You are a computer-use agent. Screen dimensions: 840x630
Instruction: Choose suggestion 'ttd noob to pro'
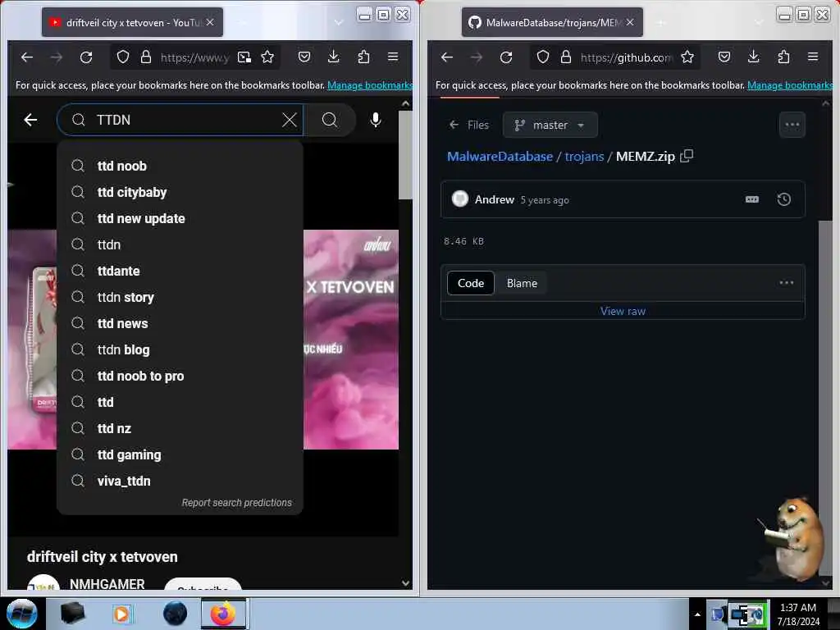[x=180, y=376]
